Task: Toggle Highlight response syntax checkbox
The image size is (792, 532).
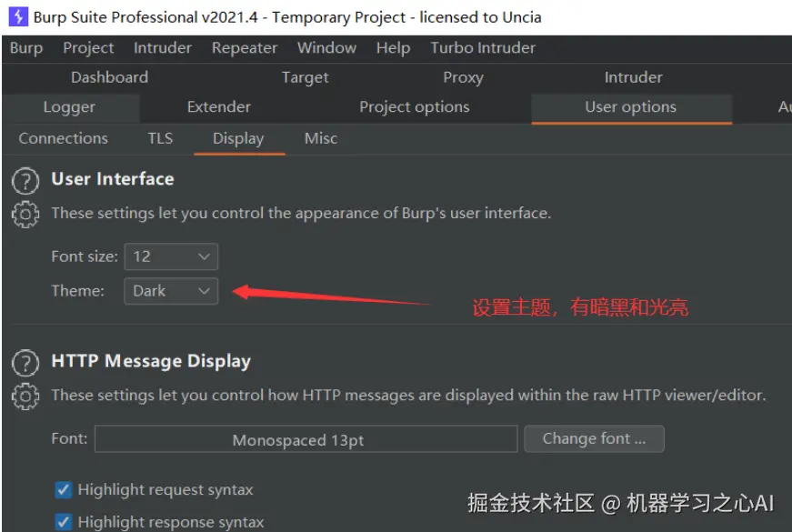Action: [x=63, y=522]
